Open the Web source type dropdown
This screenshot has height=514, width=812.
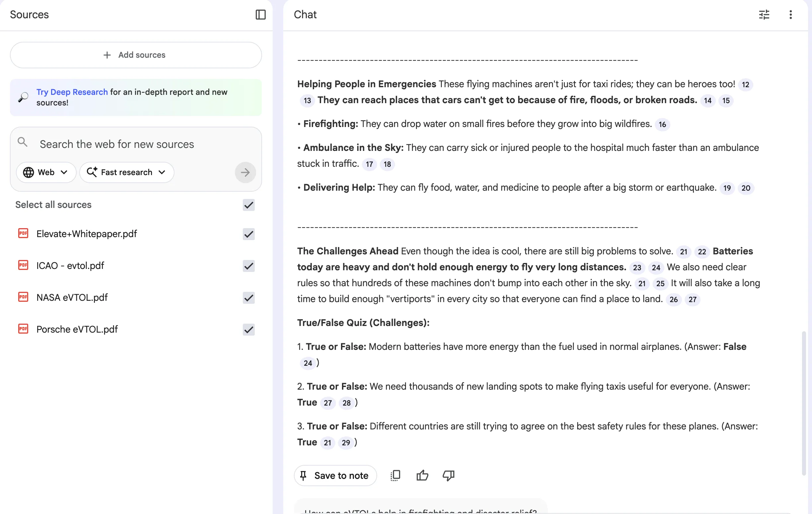coord(46,172)
